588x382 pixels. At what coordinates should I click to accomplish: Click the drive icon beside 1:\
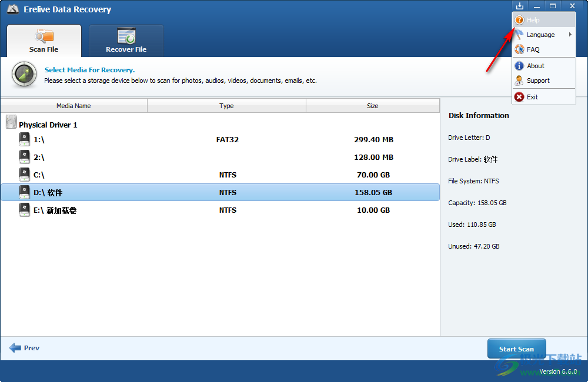point(24,139)
